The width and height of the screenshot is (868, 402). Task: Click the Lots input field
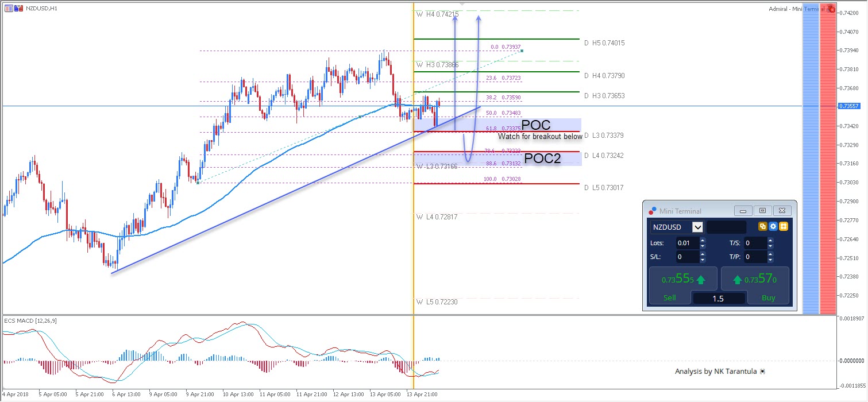pyautogui.click(x=688, y=243)
